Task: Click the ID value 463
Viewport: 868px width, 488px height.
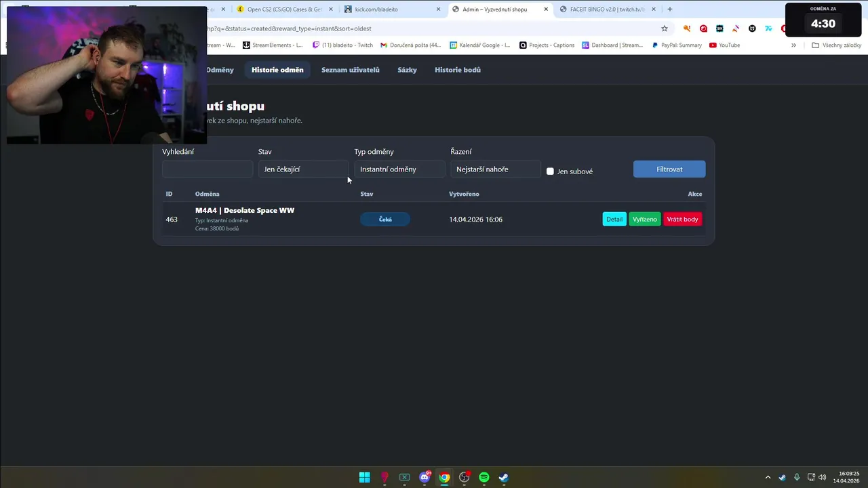Action: (x=172, y=220)
